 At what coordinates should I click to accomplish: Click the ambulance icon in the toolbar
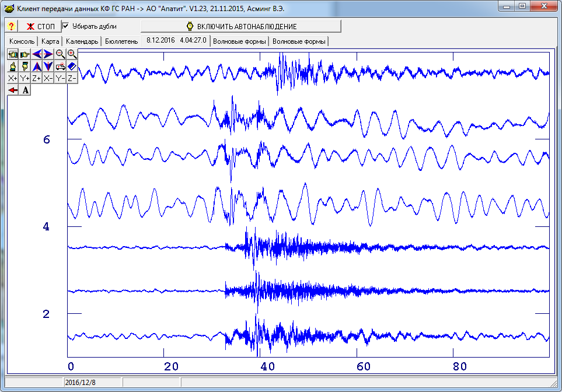pyautogui.click(x=60, y=66)
